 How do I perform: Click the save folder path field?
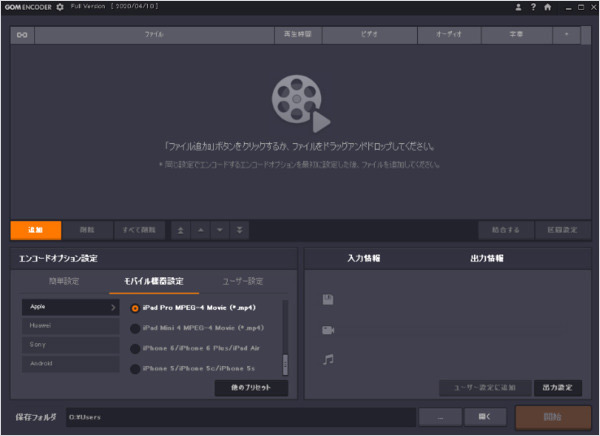coord(241,417)
